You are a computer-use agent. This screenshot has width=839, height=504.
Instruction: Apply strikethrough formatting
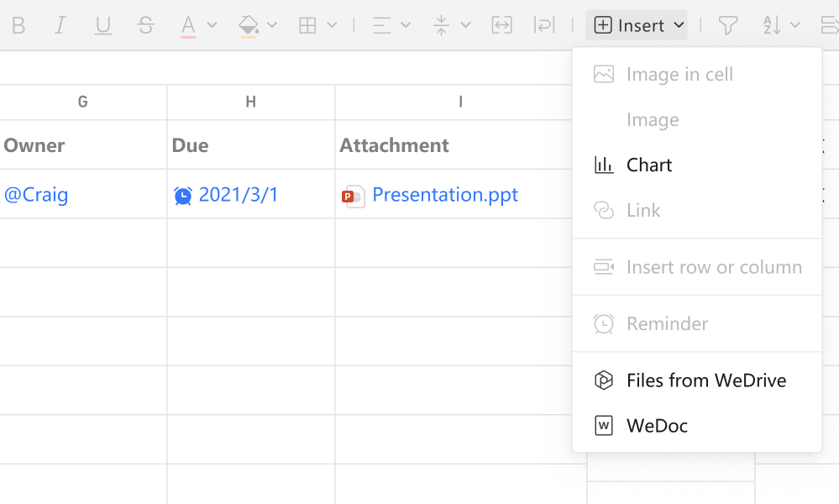point(145,25)
